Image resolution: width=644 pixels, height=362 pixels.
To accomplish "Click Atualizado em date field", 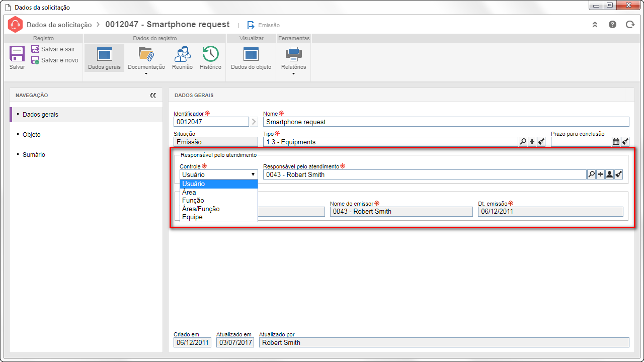I will (235, 342).
